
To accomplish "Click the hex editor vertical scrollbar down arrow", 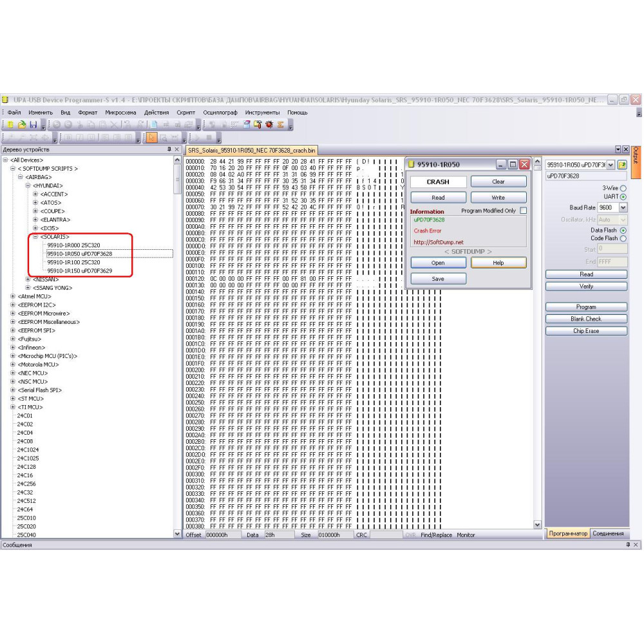I will coord(537,524).
